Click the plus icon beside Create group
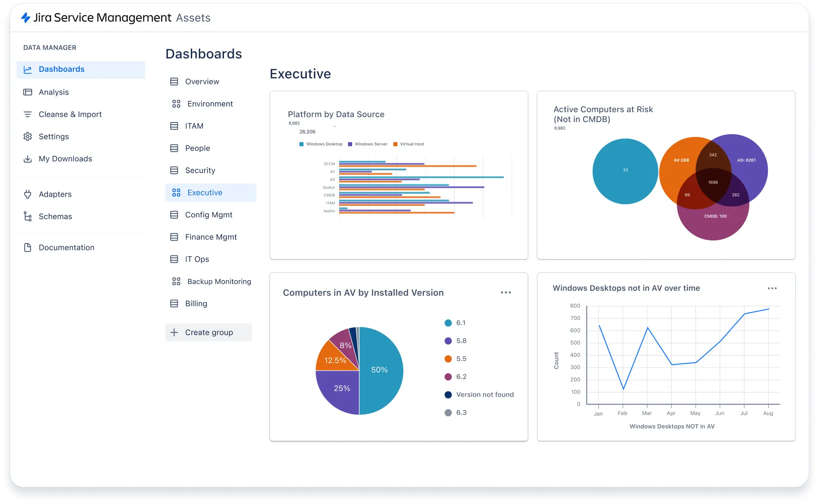Image resolution: width=819 pixels, height=504 pixels. coord(174,332)
